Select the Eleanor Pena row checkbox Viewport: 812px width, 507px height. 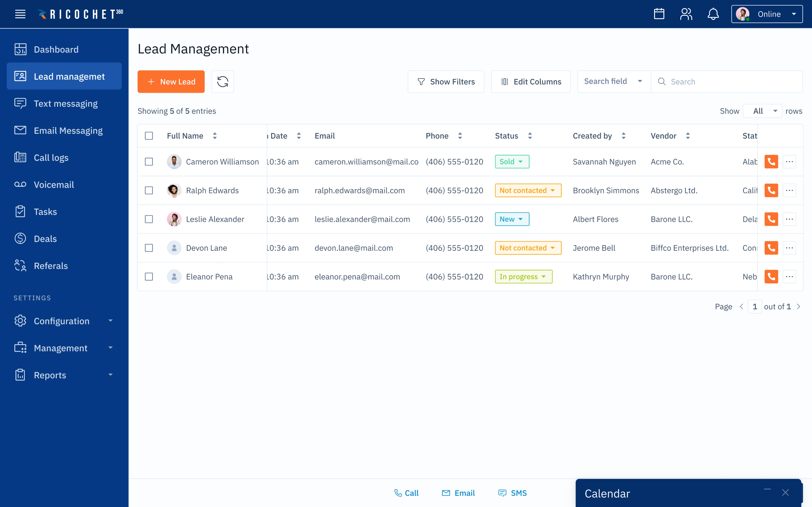point(149,277)
